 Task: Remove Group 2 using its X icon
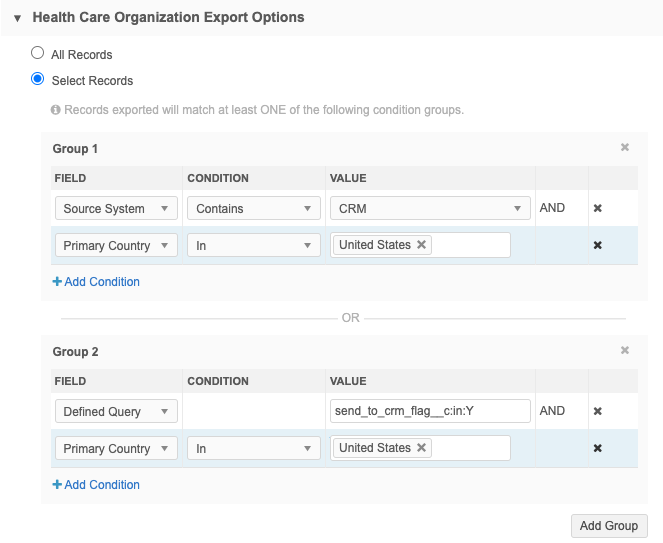click(x=625, y=351)
